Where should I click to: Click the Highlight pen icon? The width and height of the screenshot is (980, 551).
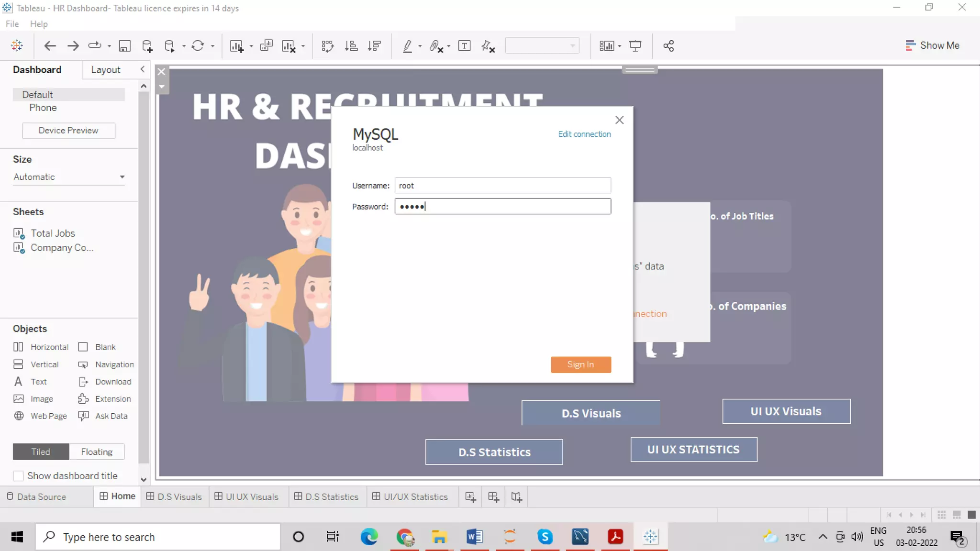point(407,45)
